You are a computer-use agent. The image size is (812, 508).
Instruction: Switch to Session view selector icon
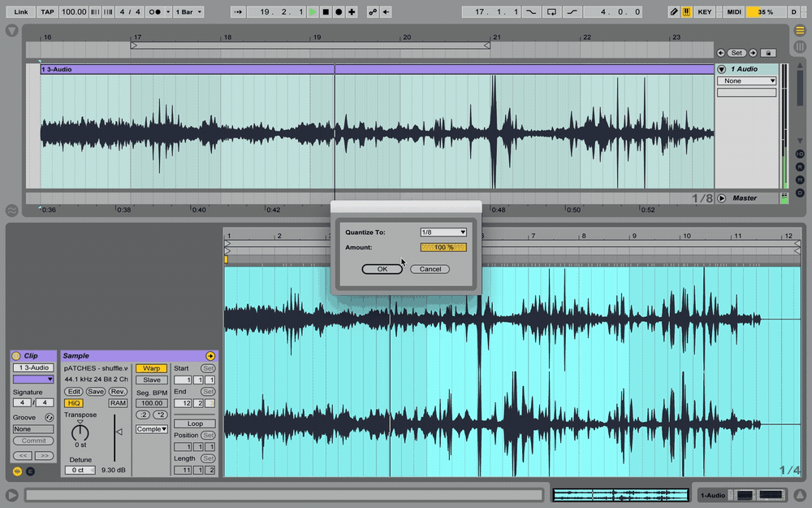point(800,46)
